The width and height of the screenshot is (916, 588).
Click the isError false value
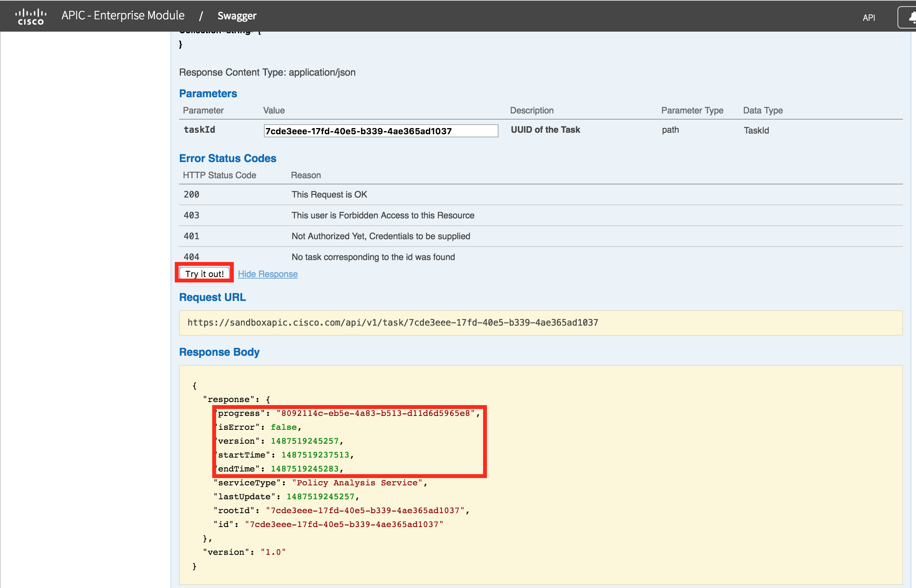point(284,427)
